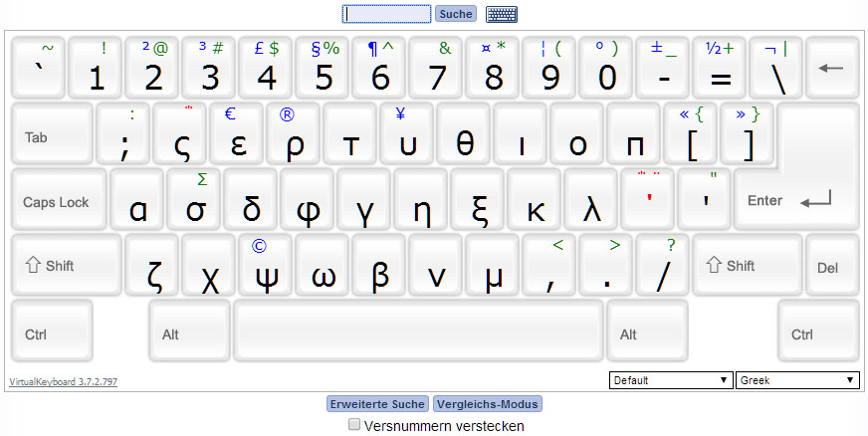
Task: Click the rho ρ key
Action: coord(293,134)
